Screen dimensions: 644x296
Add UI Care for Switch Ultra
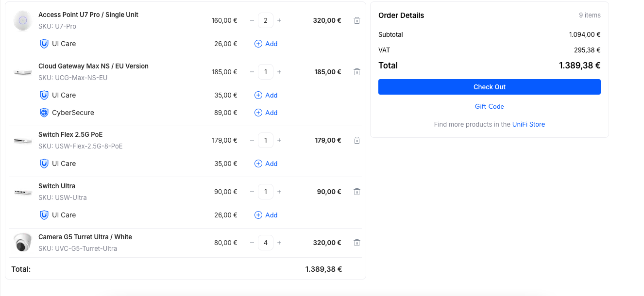click(x=266, y=215)
